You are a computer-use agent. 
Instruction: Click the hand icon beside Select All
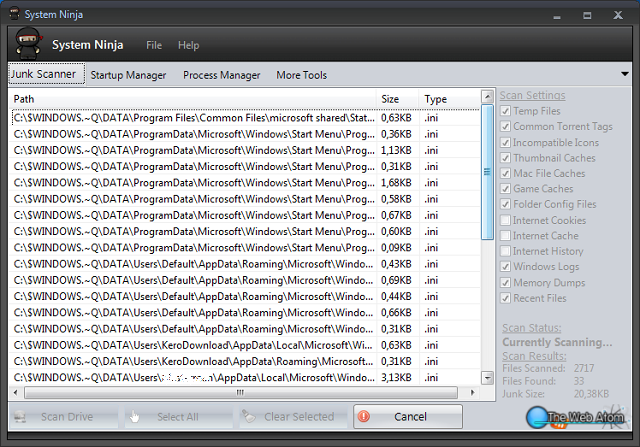pyautogui.click(x=134, y=416)
